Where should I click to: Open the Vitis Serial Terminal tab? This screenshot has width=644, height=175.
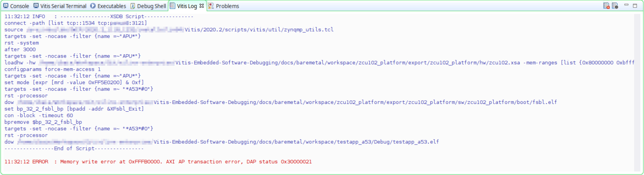click(60, 6)
